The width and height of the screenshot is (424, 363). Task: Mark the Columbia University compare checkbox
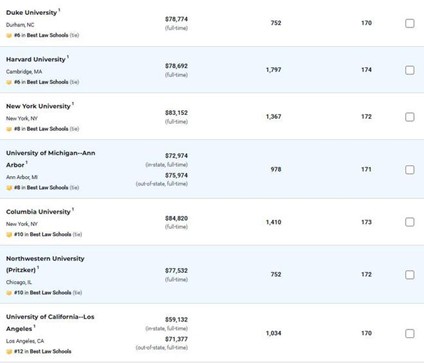tap(410, 222)
